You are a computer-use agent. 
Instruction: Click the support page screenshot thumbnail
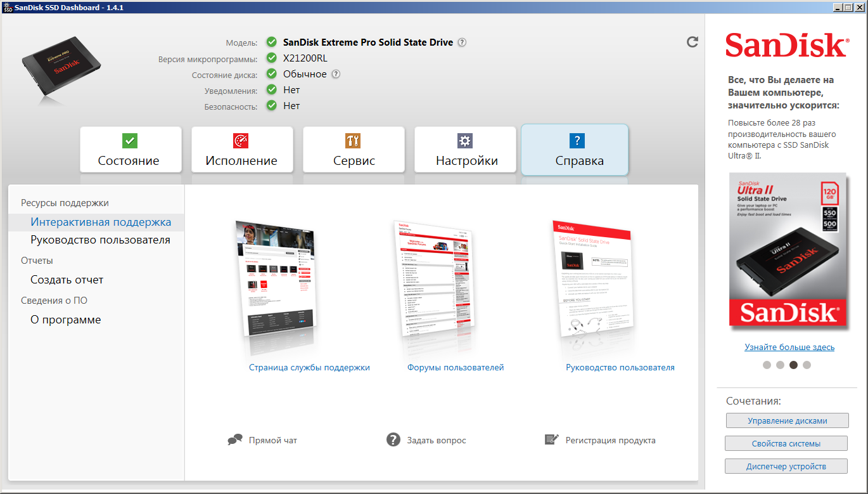pyautogui.click(x=275, y=279)
